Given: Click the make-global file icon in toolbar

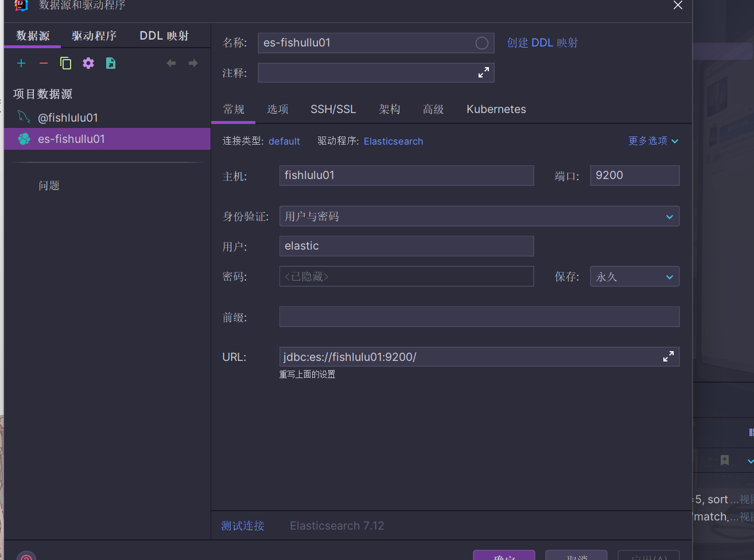Looking at the screenshot, I should click(x=111, y=63).
